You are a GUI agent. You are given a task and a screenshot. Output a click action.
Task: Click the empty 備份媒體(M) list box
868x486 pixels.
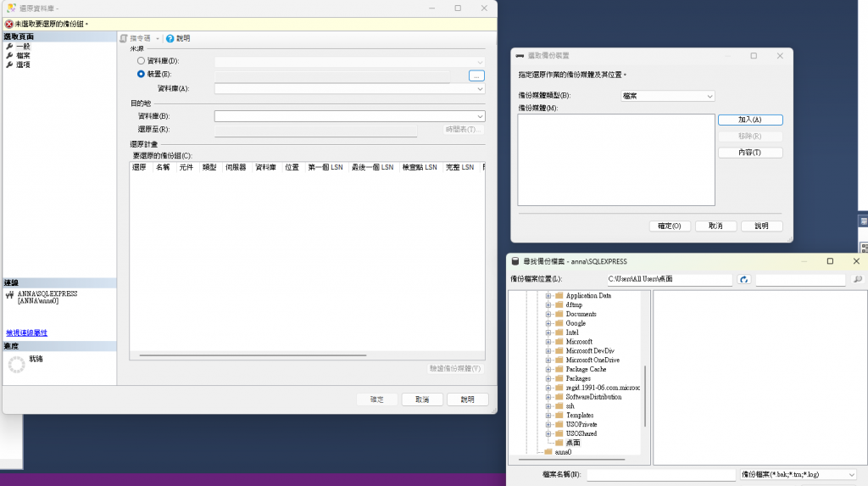coord(616,159)
